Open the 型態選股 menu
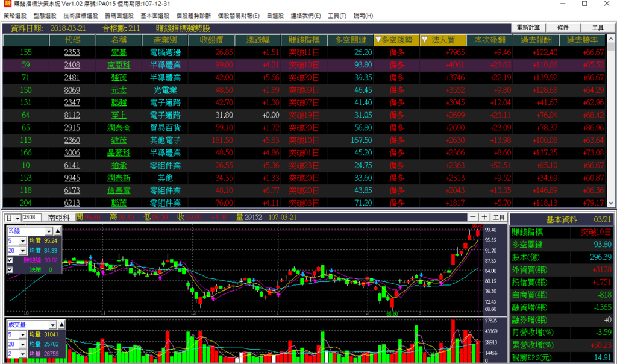This screenshot has height=364, width=617. click(x=45, y=16)
